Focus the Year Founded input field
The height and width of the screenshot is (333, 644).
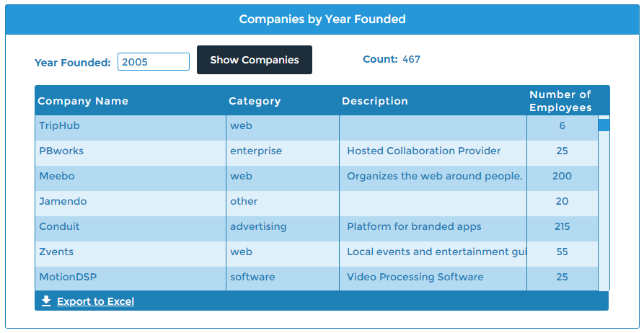153,61
